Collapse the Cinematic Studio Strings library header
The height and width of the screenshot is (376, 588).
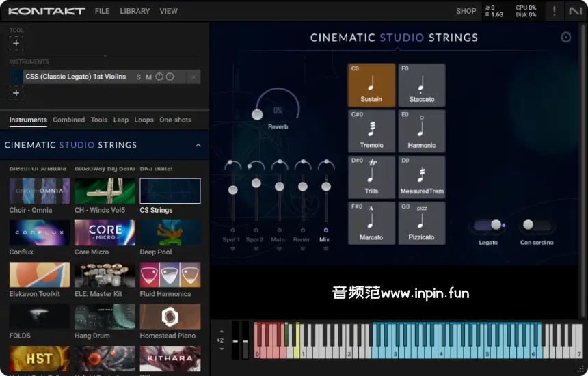point(198,145)
